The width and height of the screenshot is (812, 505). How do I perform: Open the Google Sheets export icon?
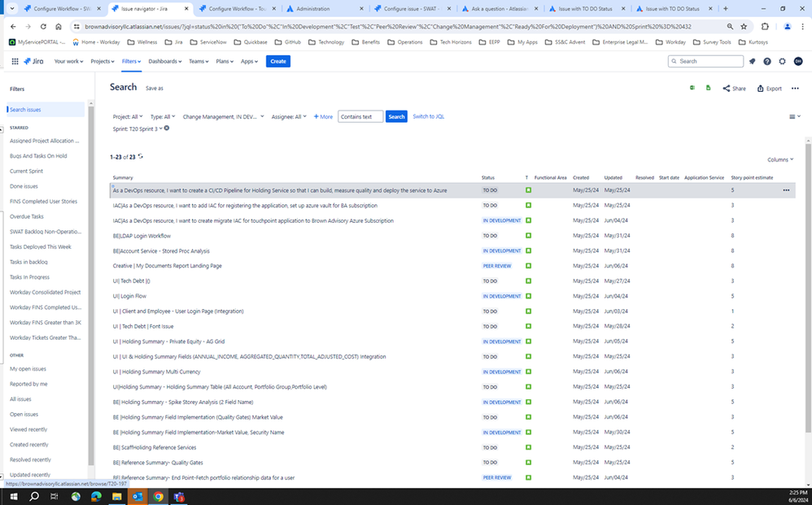click(x=708, y=88)
